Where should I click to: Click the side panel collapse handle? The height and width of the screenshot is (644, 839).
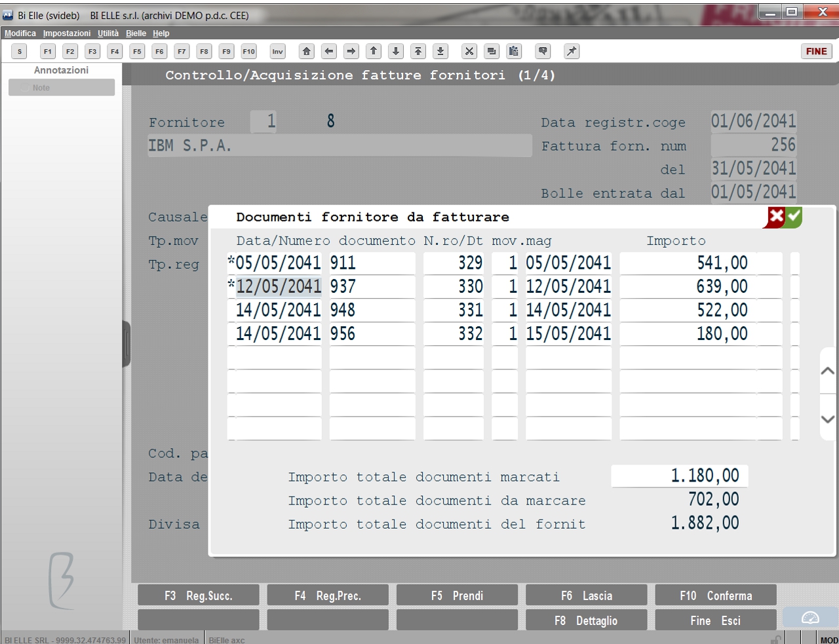[127, 343]
